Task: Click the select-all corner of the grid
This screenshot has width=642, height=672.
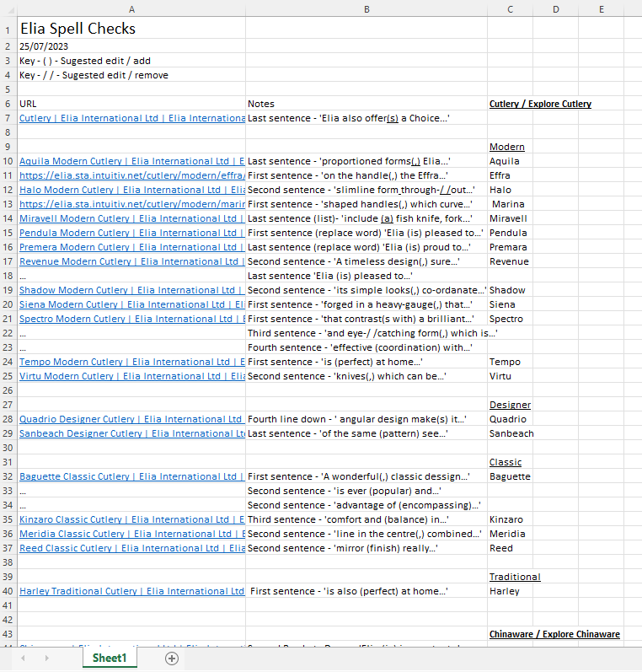Action: tap(8, 8)
